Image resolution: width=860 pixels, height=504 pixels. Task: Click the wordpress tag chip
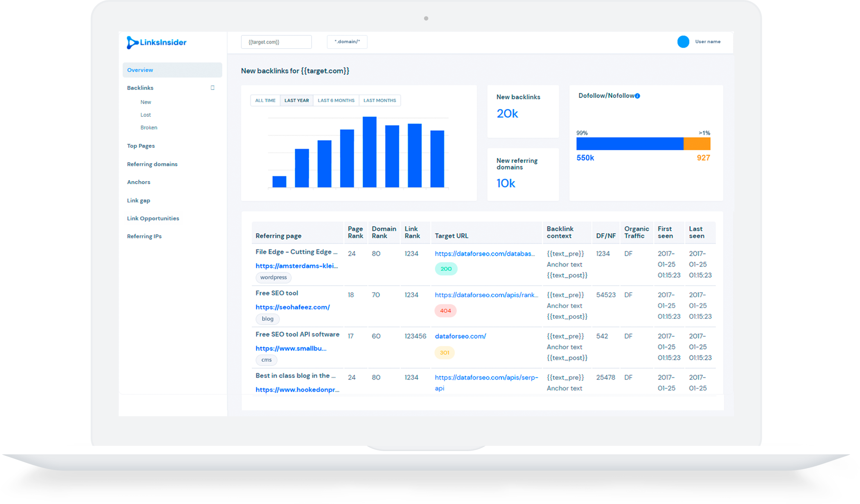click(273, 277)
